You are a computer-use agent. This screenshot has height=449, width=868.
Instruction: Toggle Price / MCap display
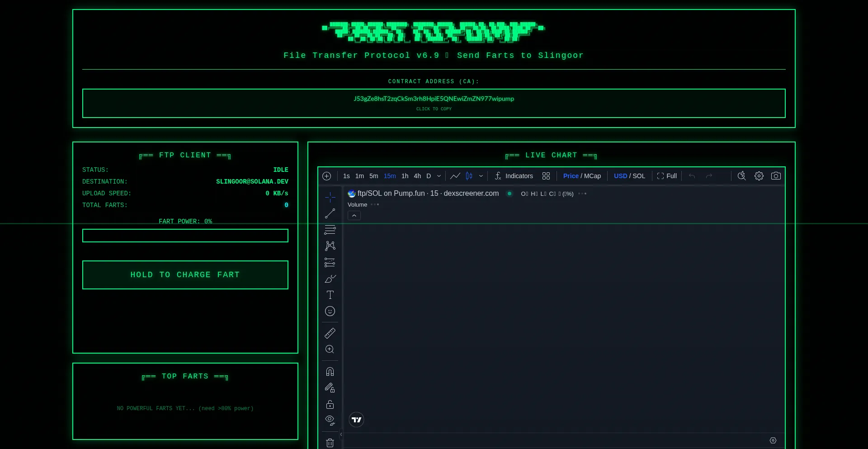(x=582, y=176)
